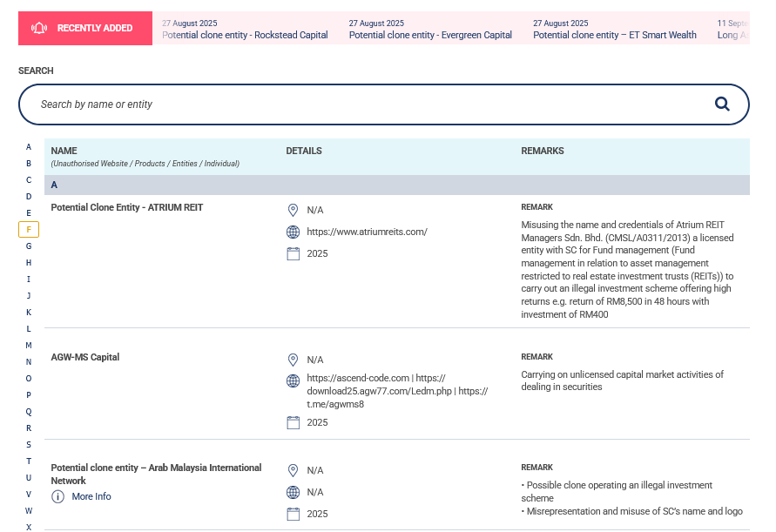Click the DETAILS column header
Viewport: 776px width, 532px height.
(x=304, y=151)
